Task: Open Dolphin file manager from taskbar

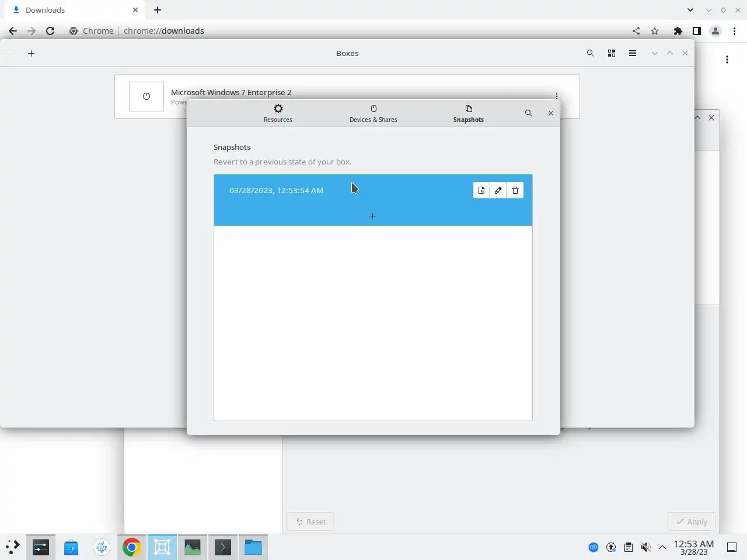Action: click(x=253, y=547)
